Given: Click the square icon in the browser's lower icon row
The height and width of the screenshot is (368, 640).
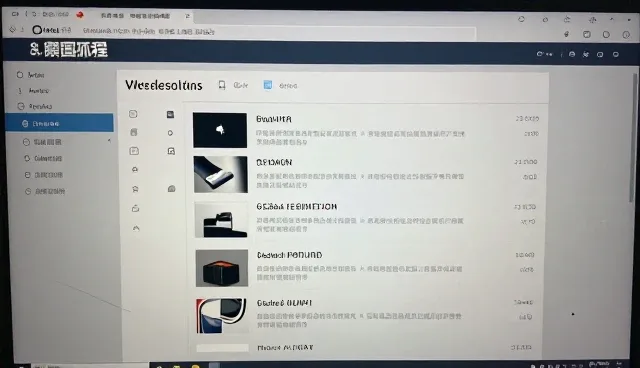Looking at the screenshot, I should point(587,34).
